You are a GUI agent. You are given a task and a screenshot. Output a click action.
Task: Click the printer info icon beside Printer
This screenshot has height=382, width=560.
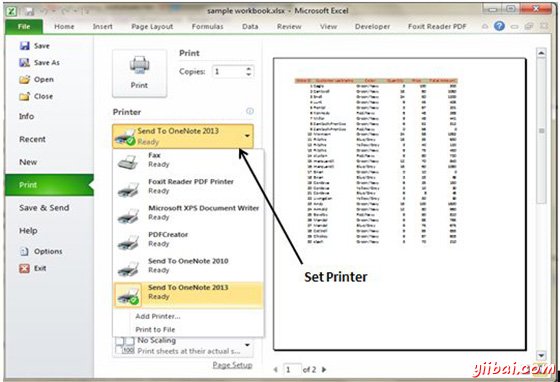point(250,111)
